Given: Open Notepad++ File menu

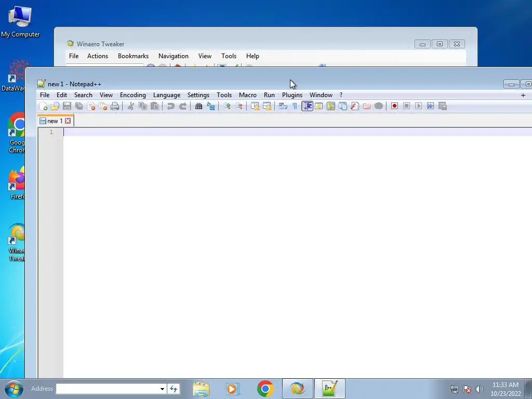Looking at the screenshot, I should (45, 95).
